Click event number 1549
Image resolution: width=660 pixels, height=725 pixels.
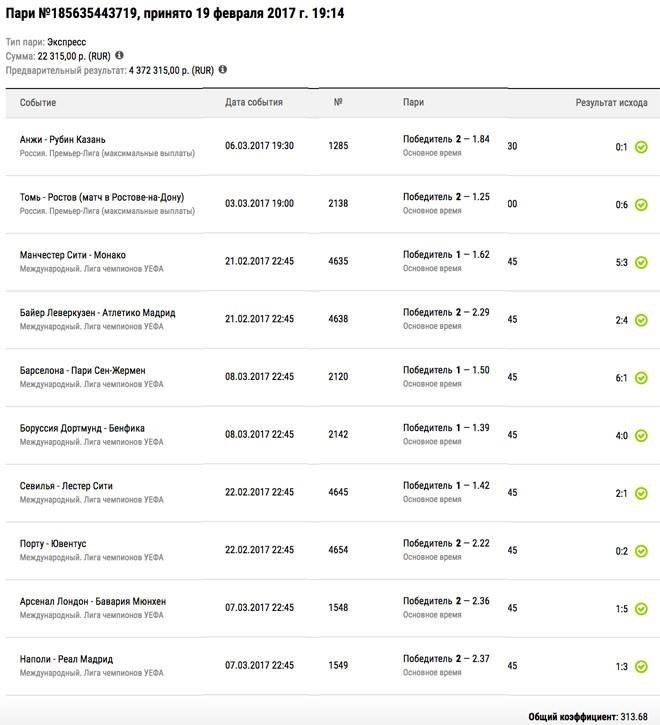pos(338,665)
